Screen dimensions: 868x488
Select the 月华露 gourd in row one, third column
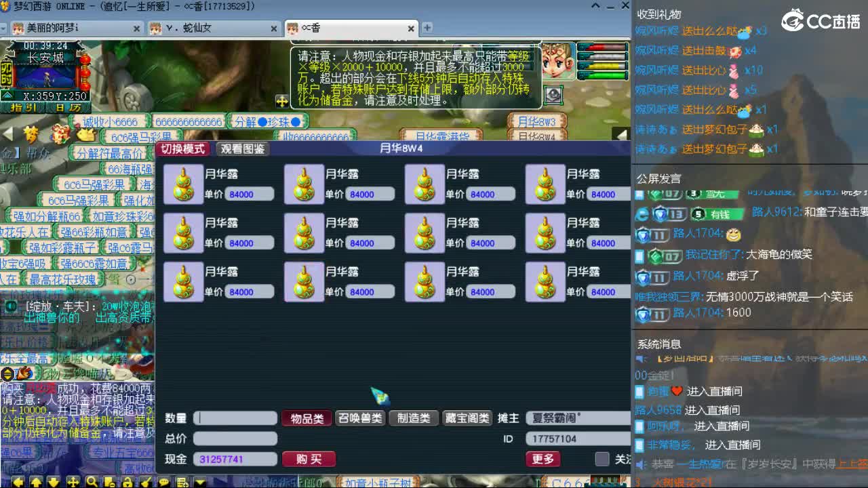(425, 184)
